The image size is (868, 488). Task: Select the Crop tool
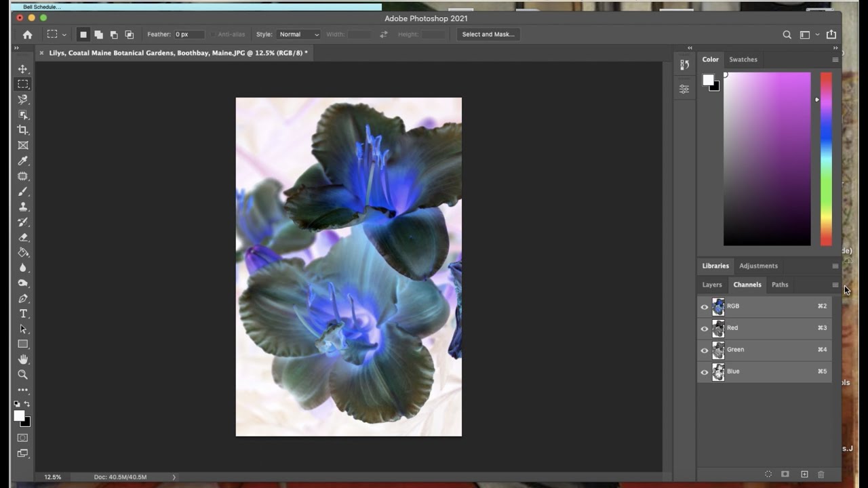[23, 130]
